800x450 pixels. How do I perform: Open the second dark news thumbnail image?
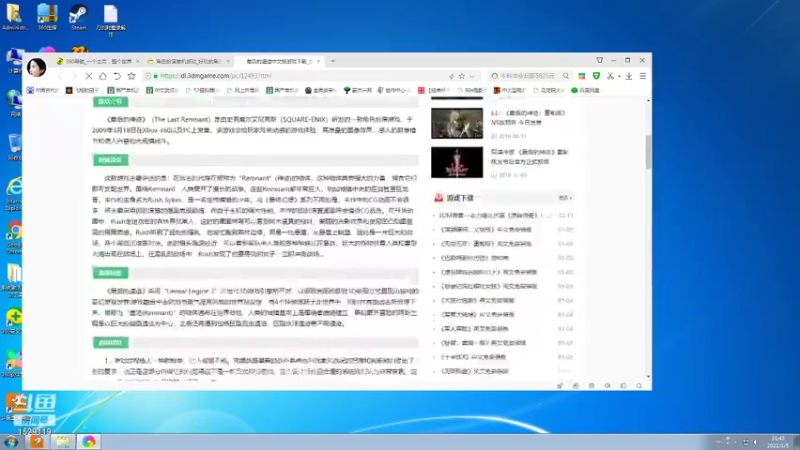point(457,162)
